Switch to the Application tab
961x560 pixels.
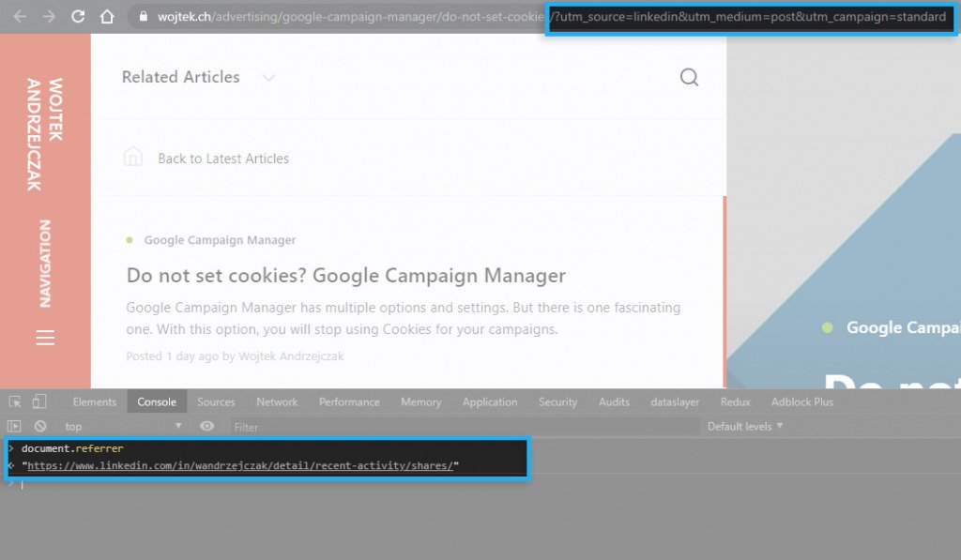point(490,401)
